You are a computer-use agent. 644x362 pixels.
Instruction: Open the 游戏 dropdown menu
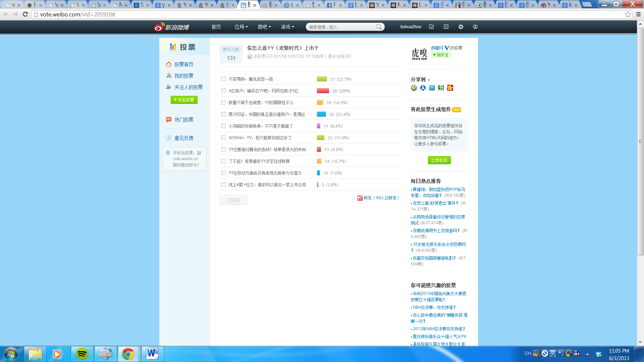click(x=287, y=27)
